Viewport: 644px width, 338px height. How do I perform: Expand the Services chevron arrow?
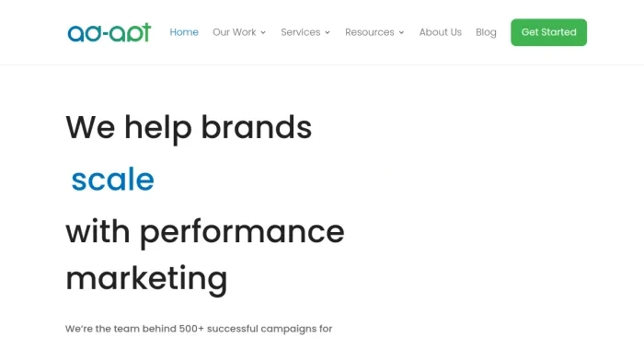point(328,32)
